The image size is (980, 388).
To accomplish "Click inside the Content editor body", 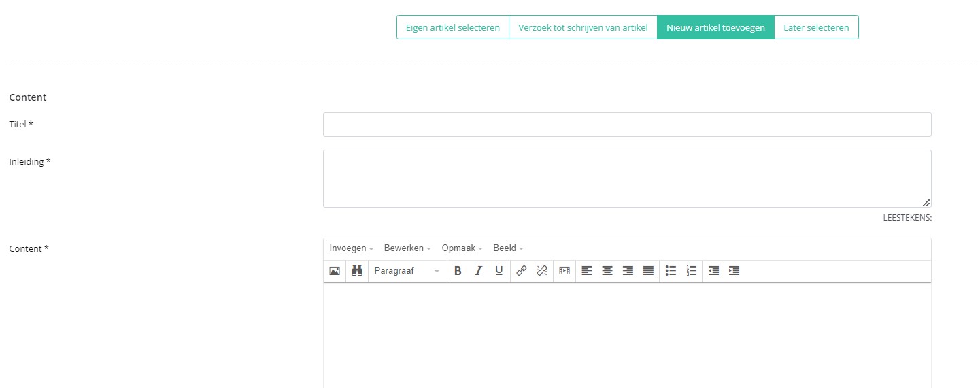I will click(x=627, y=336).
